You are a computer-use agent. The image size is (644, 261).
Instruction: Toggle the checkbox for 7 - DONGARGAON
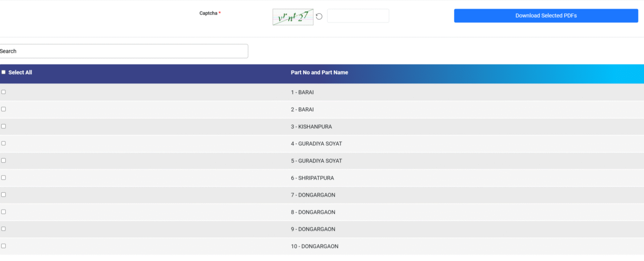(x=4, y=194)
